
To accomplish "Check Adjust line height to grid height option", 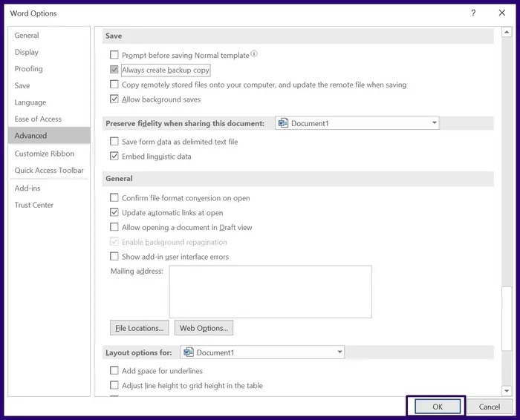I will tap(114, 385).
